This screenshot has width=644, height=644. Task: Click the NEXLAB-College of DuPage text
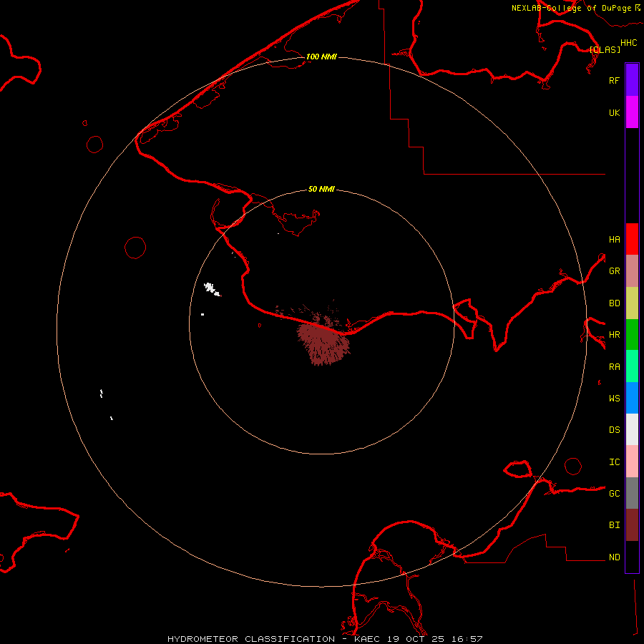tap(571, 8)
